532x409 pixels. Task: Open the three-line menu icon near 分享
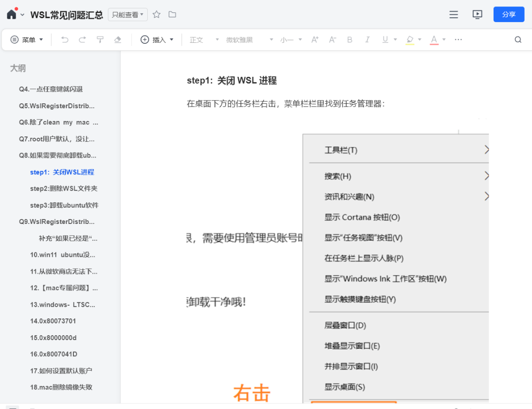pos(454,14)
